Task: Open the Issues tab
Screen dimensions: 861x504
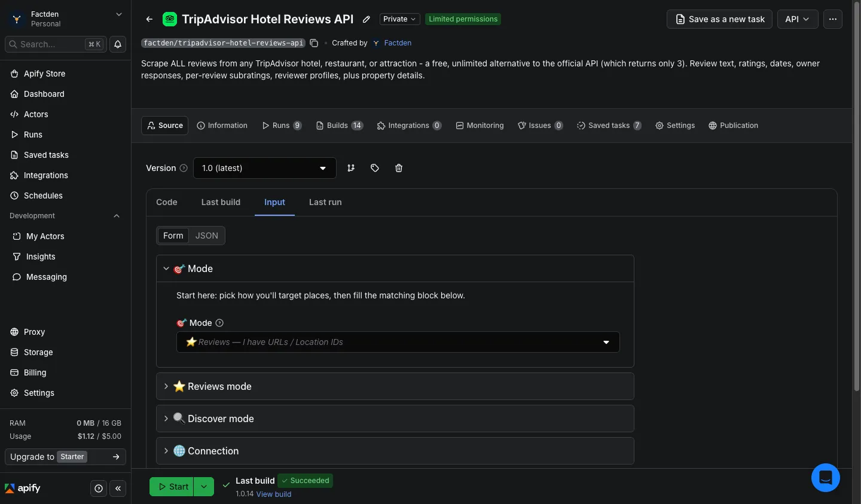Action: point(540,126)
